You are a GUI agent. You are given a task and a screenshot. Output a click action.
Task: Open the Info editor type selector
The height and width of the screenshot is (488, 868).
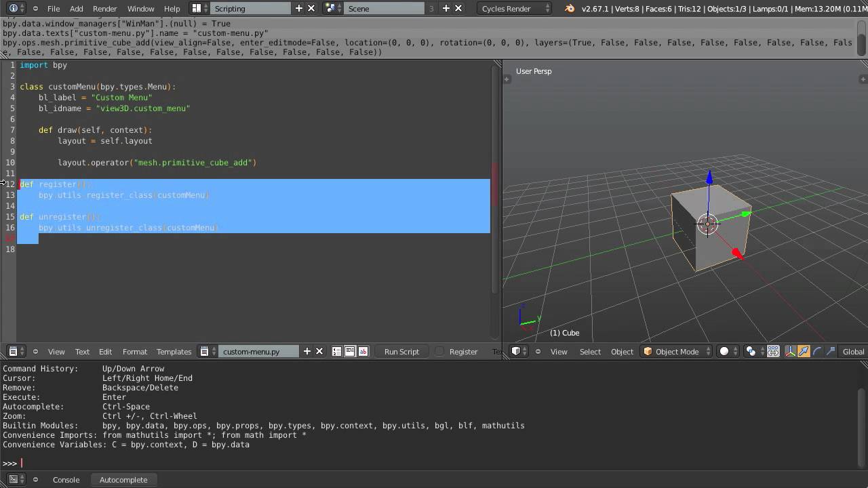point(16,8)
